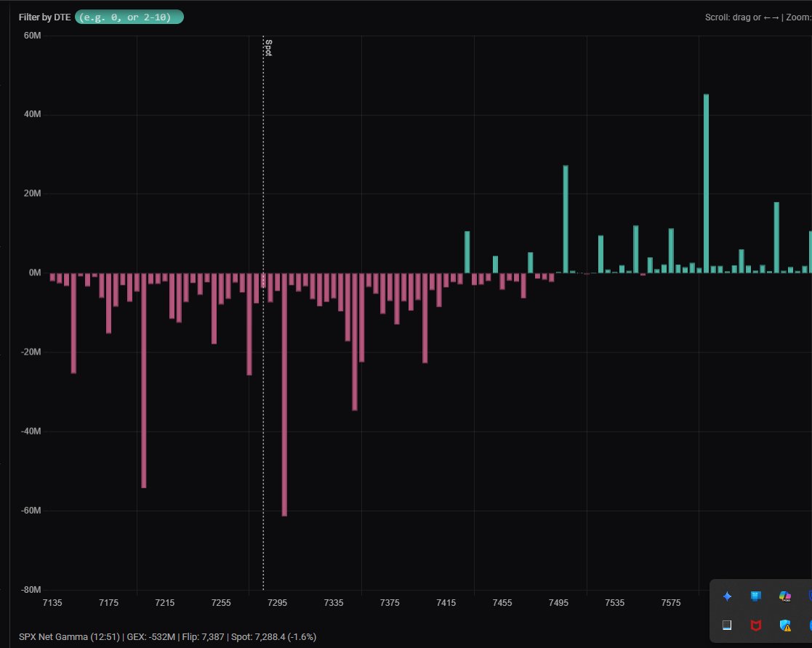Image resolution: width=812 pixels, height=648 pixels.
Task: Open Gemini sparkle icon in system tray
Action: (x=727, y=596)
